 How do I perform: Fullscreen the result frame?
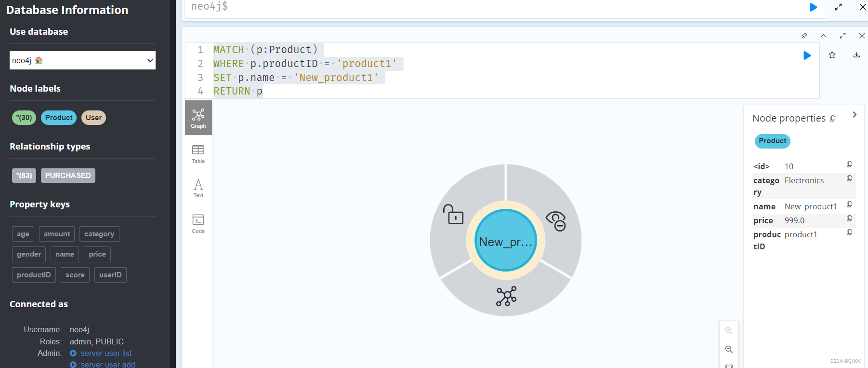[842, 36]
